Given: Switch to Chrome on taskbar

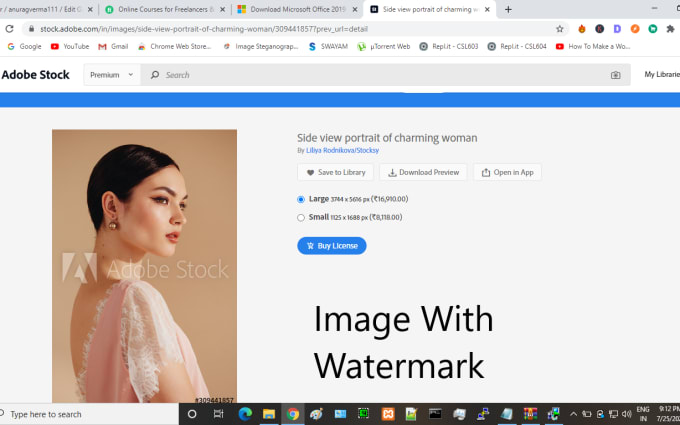Looking at the screenshot, I should (x=293, y=414).
